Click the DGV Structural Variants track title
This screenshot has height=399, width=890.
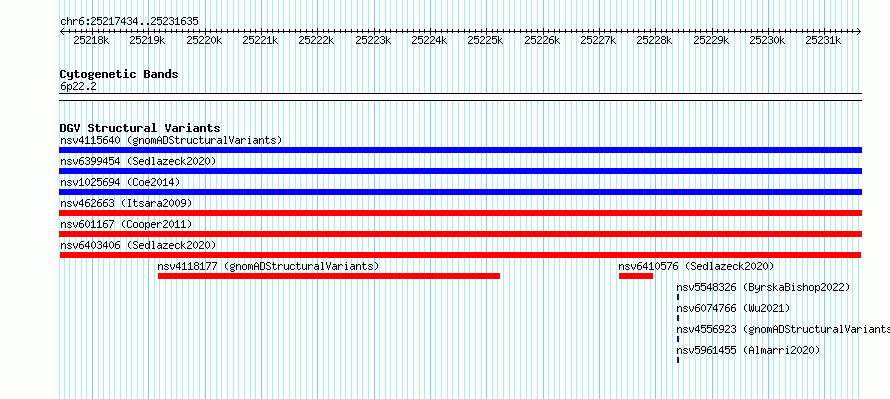pos(140,128)
